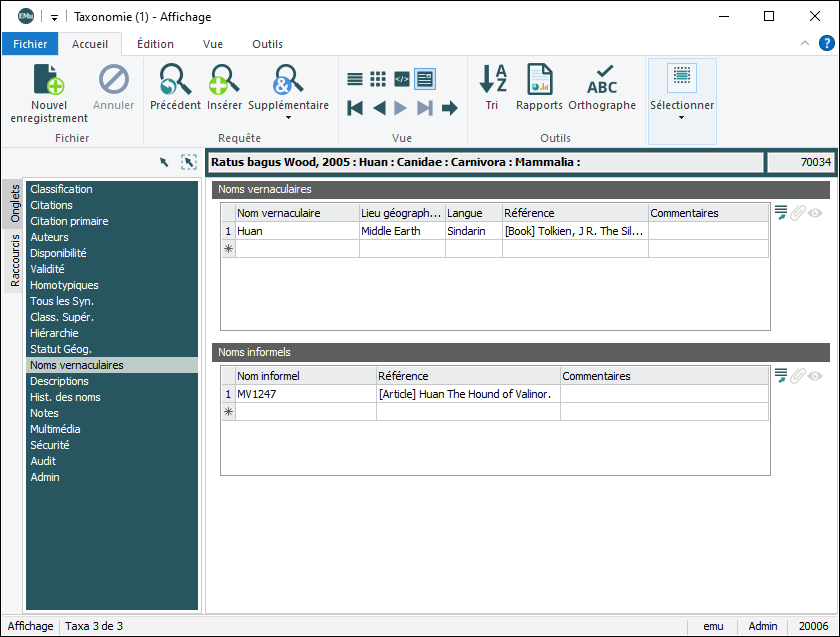Toggle the dashed-box pointer selection mode
This screenshot has width=840, height=637.
click(188, 162)
